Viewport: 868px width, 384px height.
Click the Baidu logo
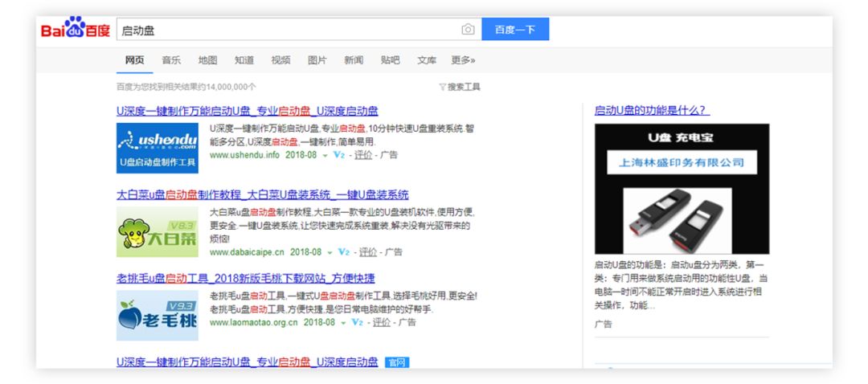tap(76, 28)
